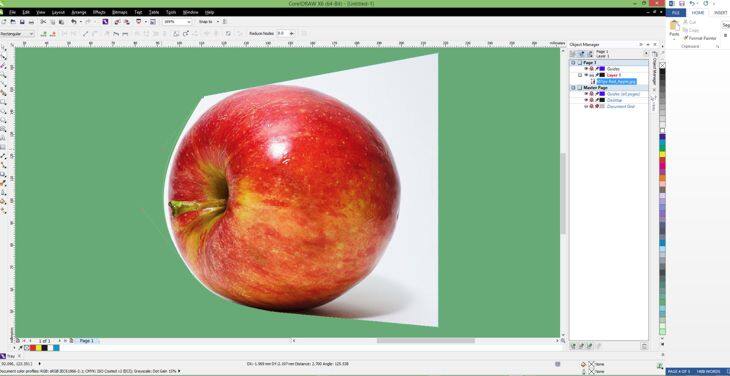
Task: Click the Open folder icon in the toolbar
Action: (x=13, y=22)
